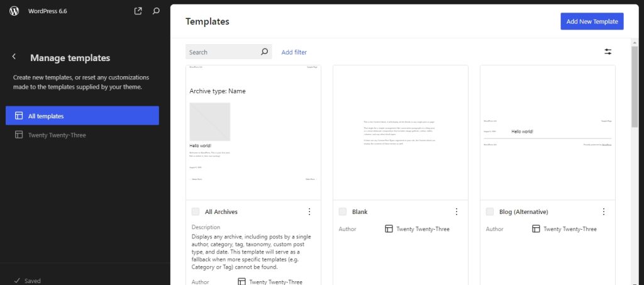Open the view site external link icon
This screenshot has height=285, width=644.
(x=138, y=11)
